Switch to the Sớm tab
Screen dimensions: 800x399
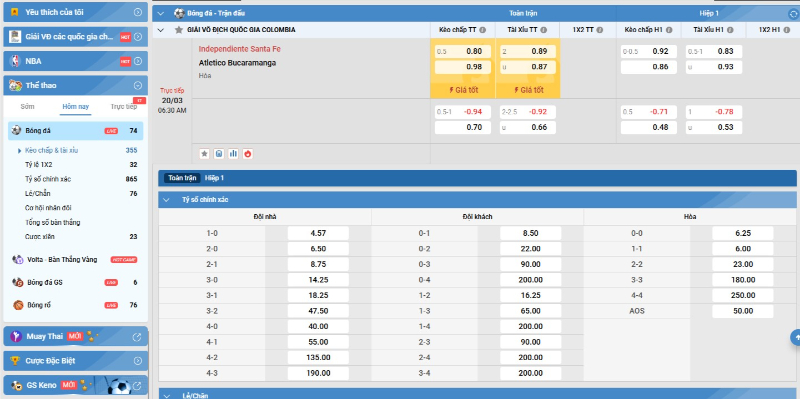[x=28, y=107]
